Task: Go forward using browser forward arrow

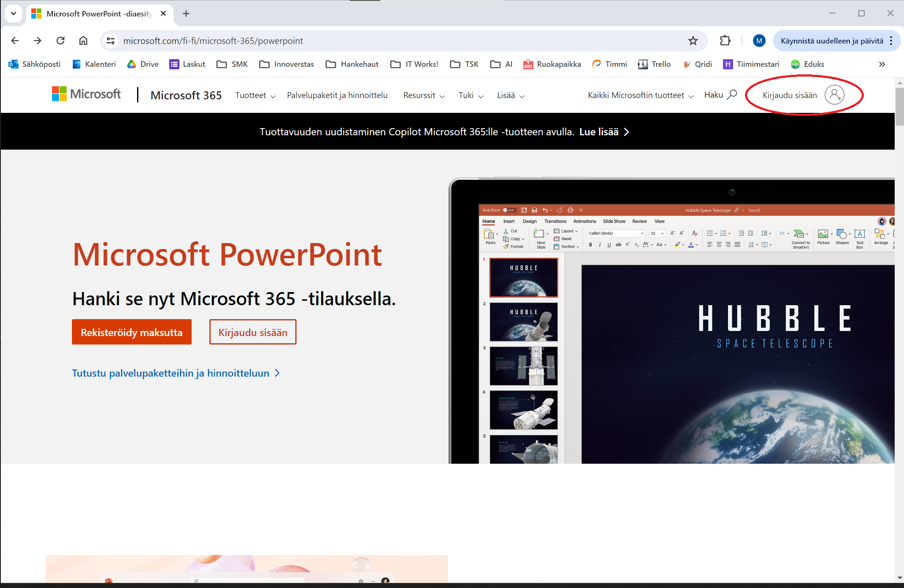Action: [38, 41]
